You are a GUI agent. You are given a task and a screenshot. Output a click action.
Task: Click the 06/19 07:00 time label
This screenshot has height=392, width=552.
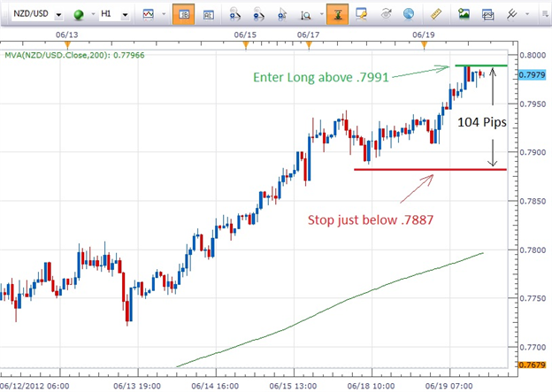pos(448,386)
